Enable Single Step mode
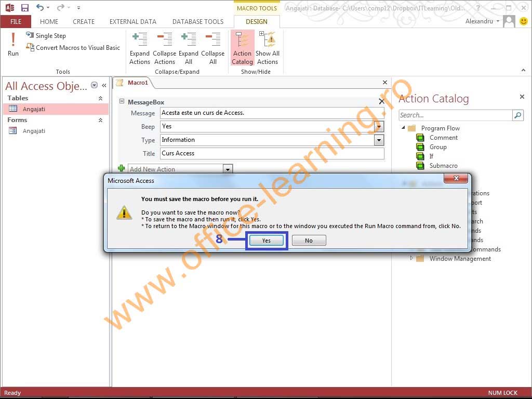The height and width of the screenshot is (399, 532). [46, 36]
